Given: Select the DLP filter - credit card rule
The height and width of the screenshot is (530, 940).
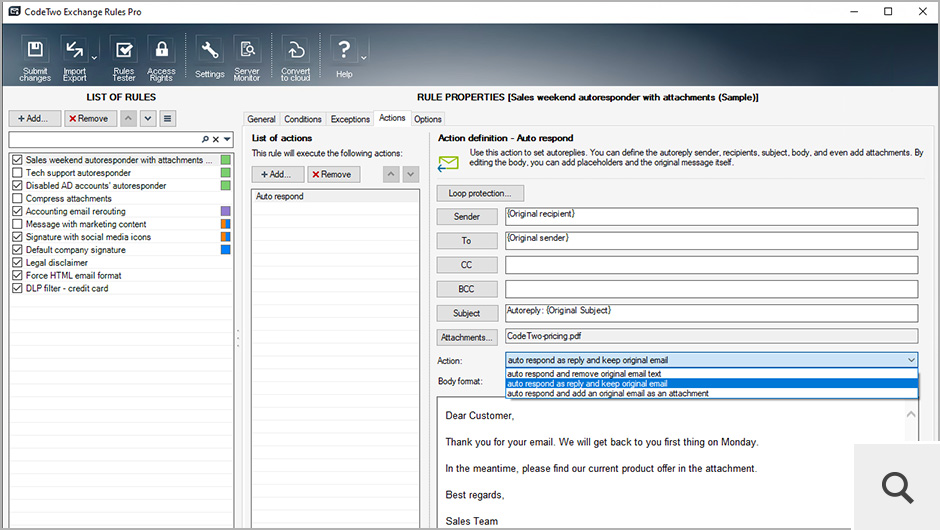Looking at the screenshot, I should click(x=122, y=288).
